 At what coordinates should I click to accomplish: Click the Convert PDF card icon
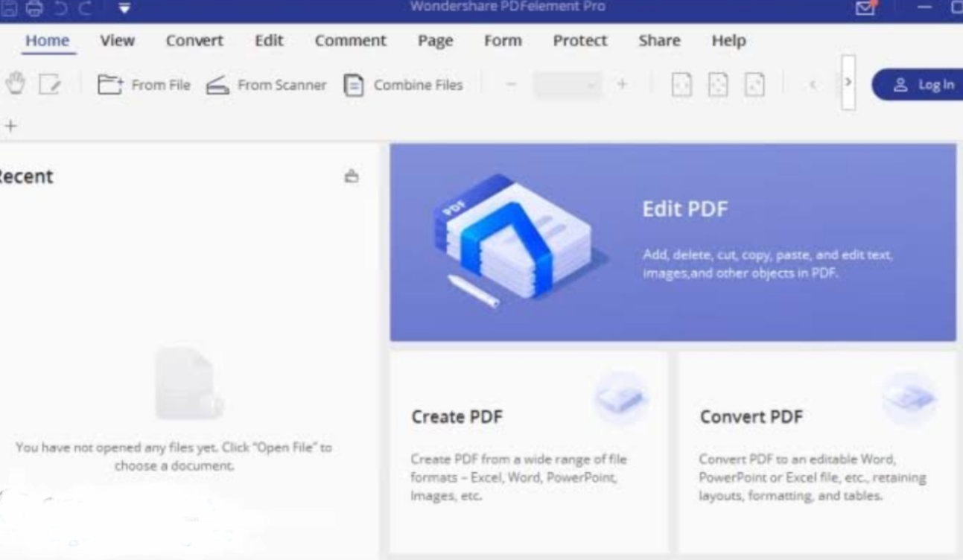click(910, 399)
